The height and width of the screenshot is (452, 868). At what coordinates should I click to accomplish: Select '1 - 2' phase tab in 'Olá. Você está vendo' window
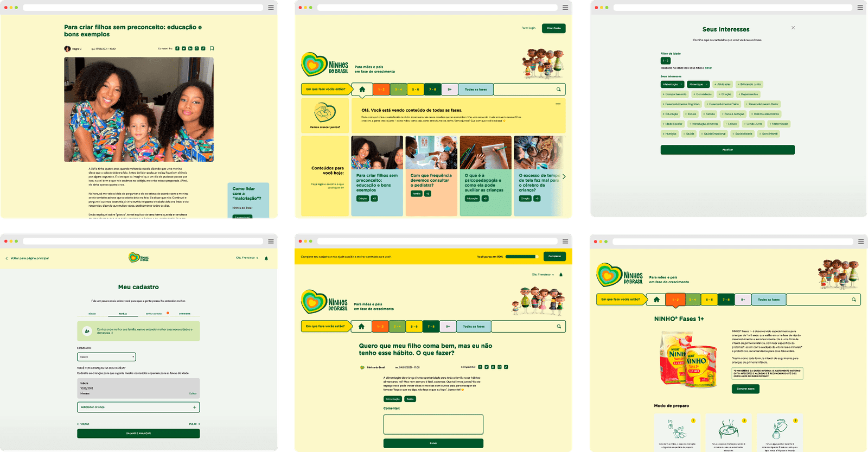point(381,90)
